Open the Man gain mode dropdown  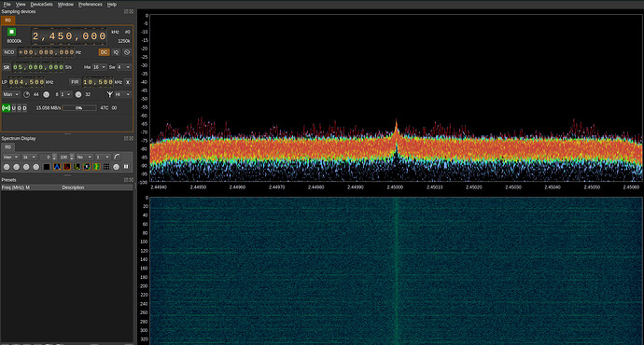[11, 94]
